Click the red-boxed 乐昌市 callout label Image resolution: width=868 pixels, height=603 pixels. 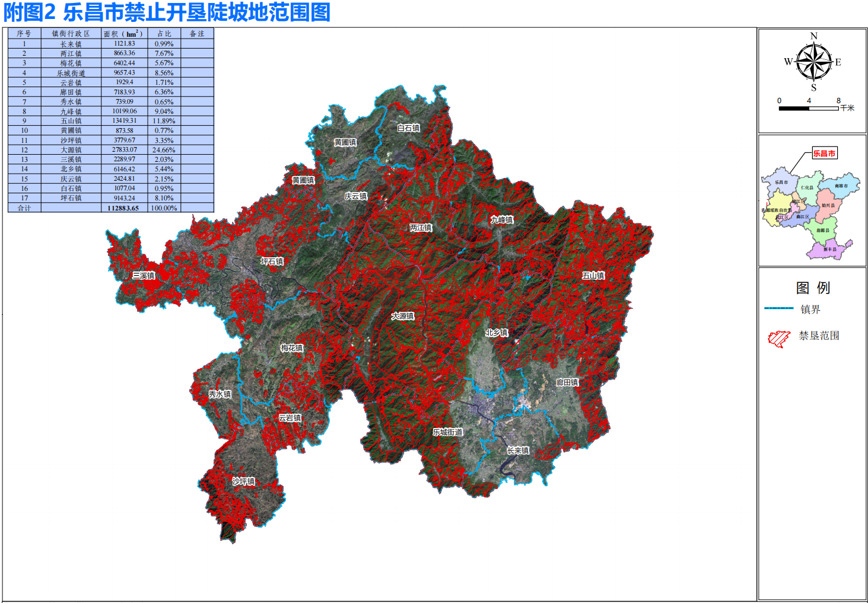click(x=824, y=154)
